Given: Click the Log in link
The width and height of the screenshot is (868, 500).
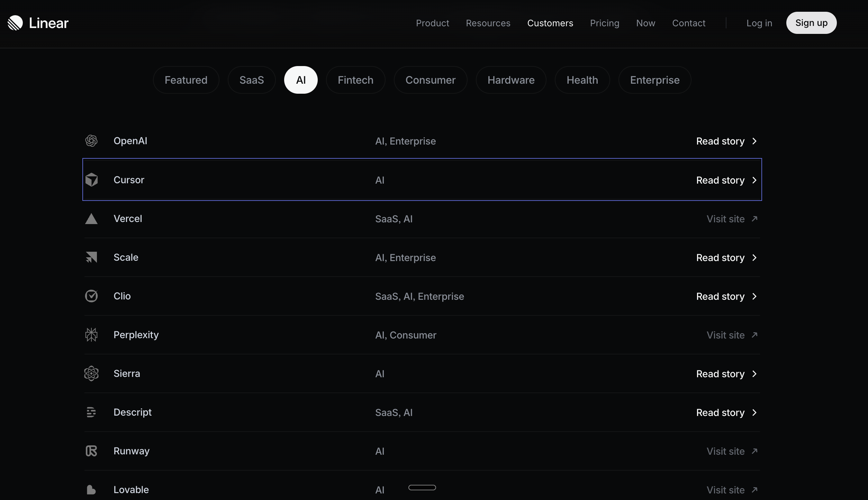Looking at the screenshot, I should coord(759,23).
